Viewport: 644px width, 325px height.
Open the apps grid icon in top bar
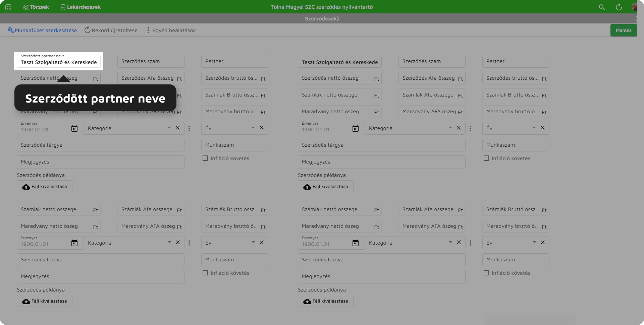[8, 7]
